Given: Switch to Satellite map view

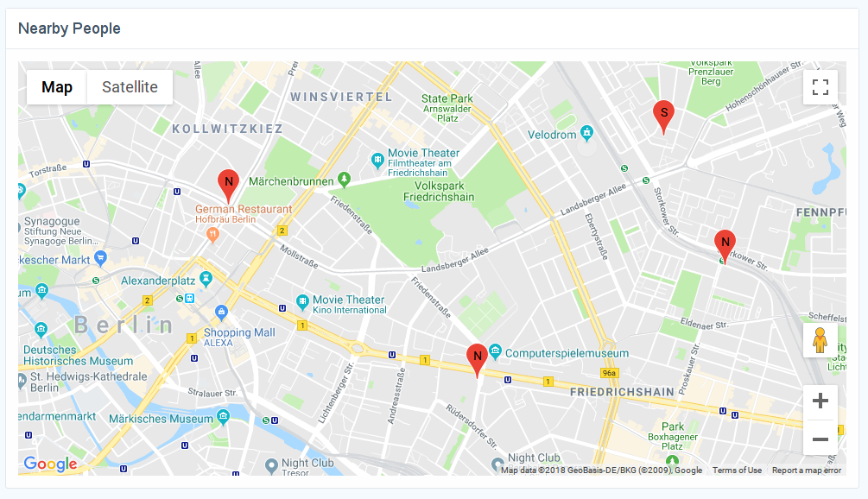Looking at the screenshot, I should click(130, 87).
